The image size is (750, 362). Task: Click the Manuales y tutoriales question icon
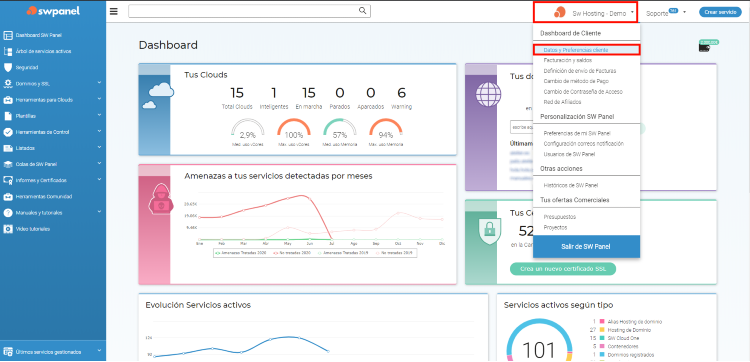point(8,213)
